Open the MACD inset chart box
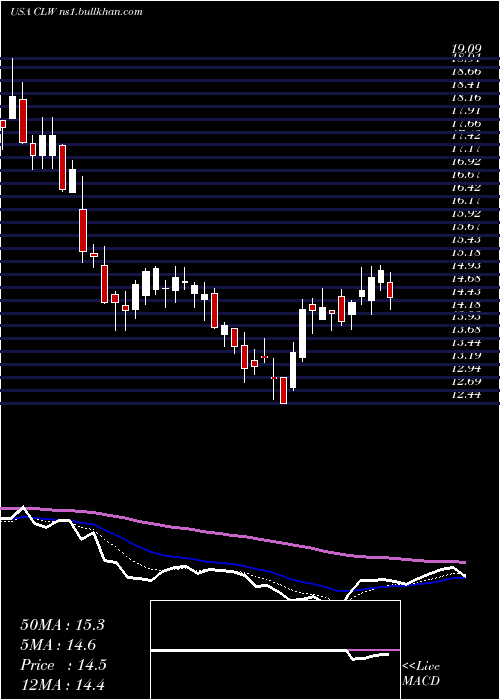 [x=275, y=650]
